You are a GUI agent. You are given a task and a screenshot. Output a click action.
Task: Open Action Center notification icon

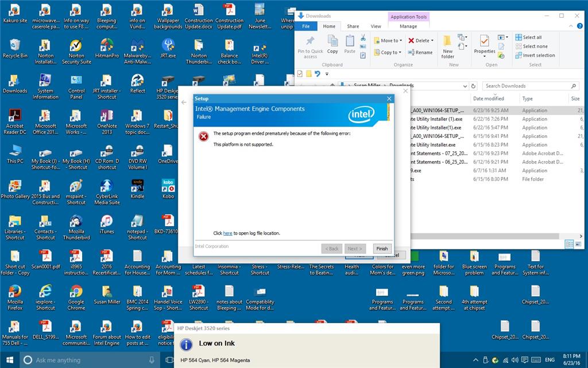[525, 360]
